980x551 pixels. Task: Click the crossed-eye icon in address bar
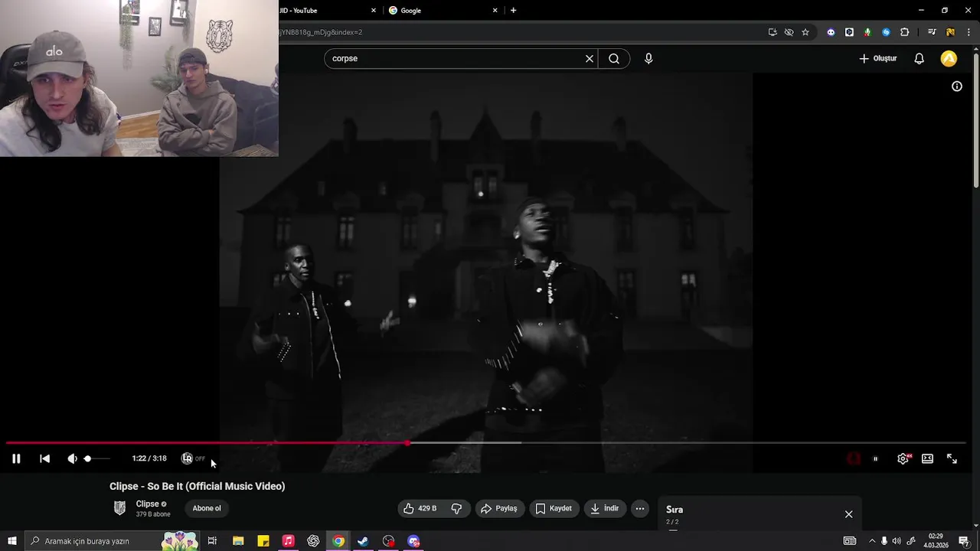(789, 32)
